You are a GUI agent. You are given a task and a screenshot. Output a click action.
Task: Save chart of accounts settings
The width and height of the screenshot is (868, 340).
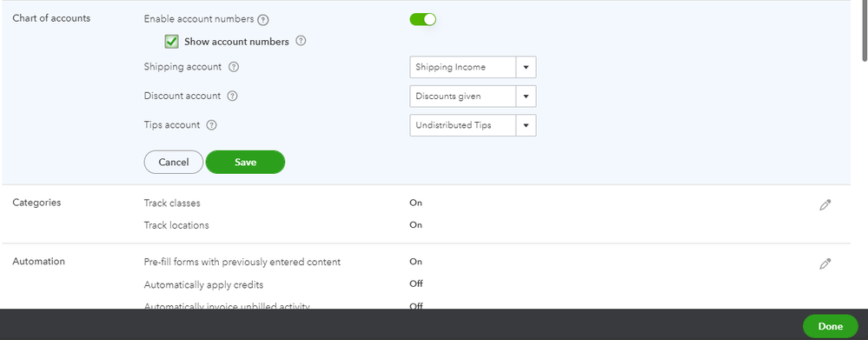(x=245, y=163)
